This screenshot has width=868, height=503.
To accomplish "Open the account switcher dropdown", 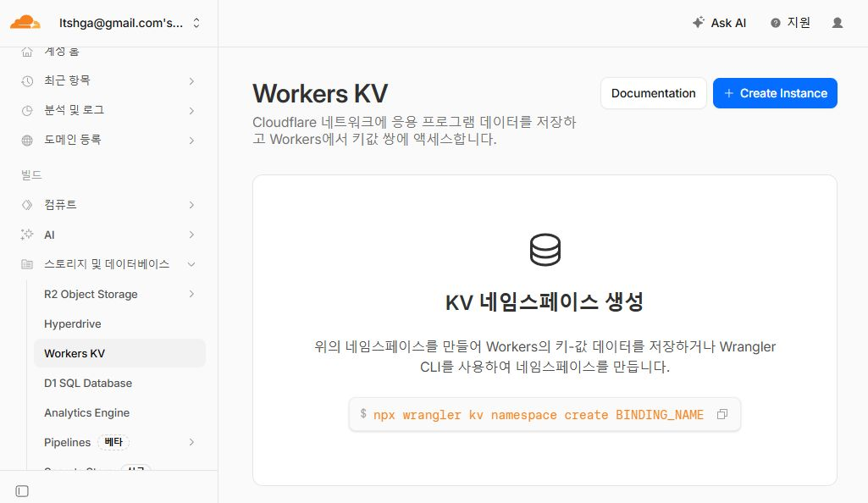I will click(130, 23).
